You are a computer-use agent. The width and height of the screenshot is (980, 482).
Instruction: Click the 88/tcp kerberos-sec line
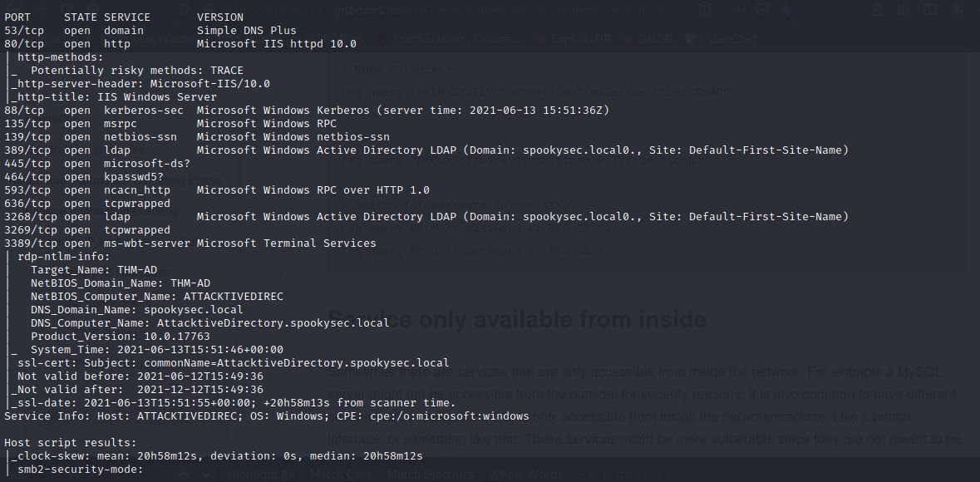pyautogui.click(x=306, y=110)
